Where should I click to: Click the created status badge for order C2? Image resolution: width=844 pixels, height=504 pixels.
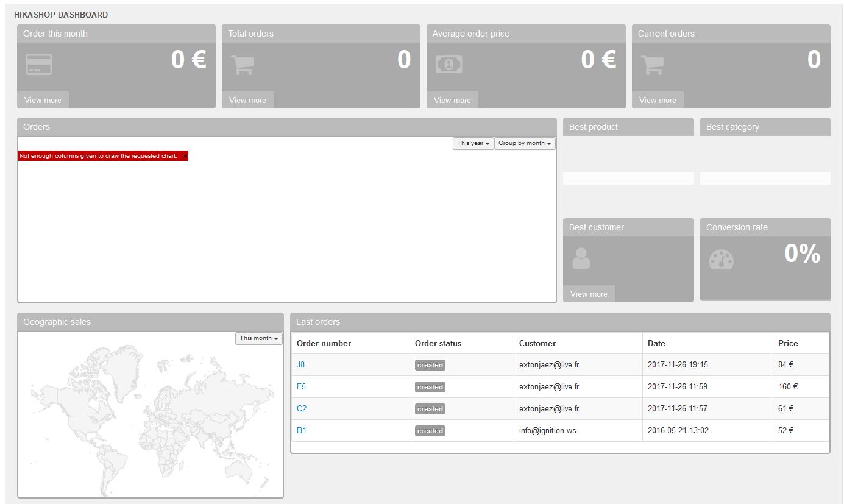tap(430, 409)
